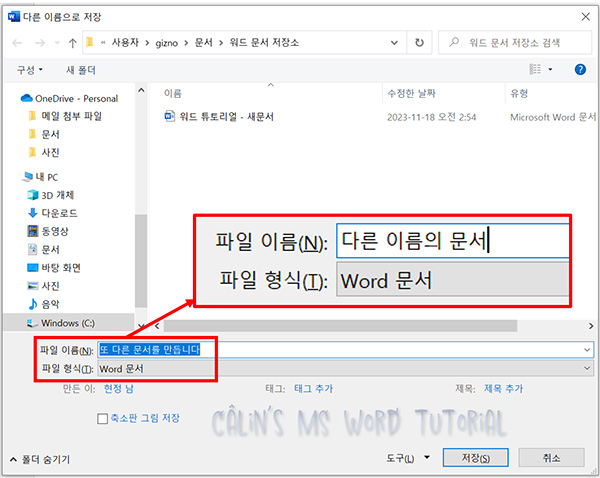Select 사용자 in the address path

point(125,42)
